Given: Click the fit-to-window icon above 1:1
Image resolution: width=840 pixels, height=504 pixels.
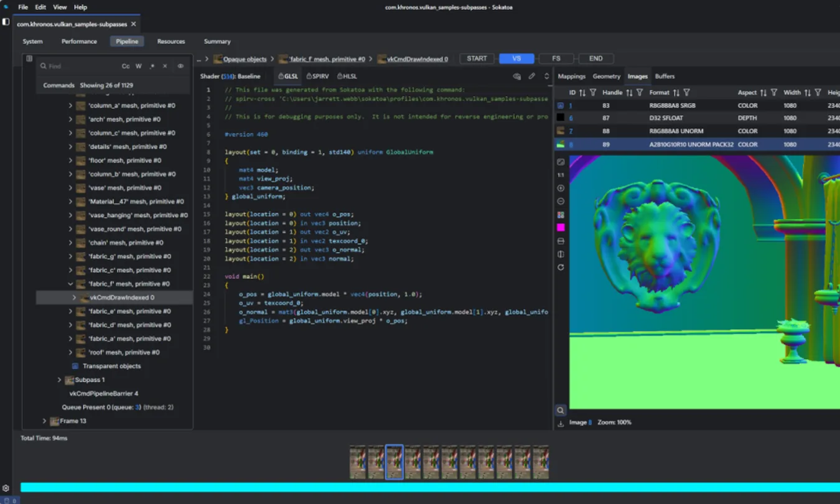Looking at the screenshot, I should pos(561,162).
